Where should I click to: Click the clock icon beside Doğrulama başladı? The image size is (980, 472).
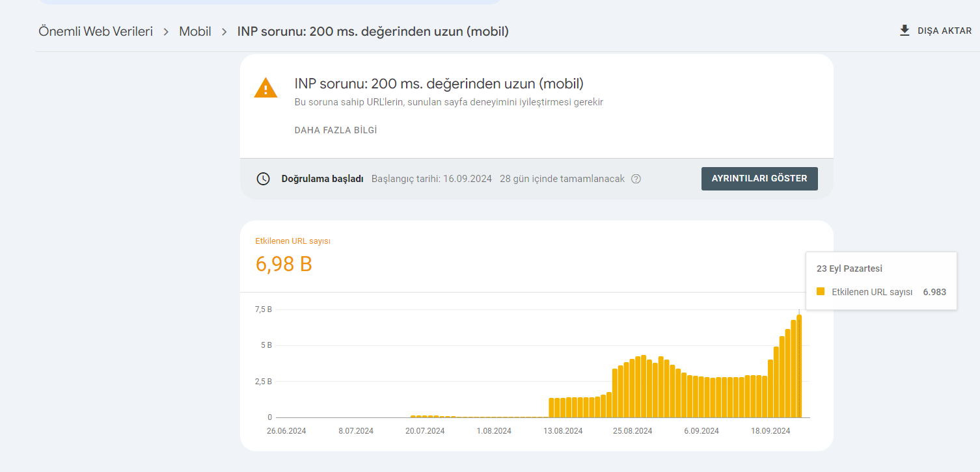(263, 179)
